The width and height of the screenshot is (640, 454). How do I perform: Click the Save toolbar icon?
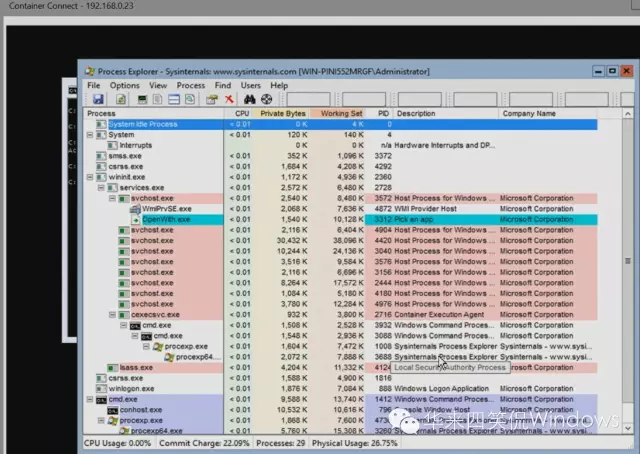pos(98,99)
